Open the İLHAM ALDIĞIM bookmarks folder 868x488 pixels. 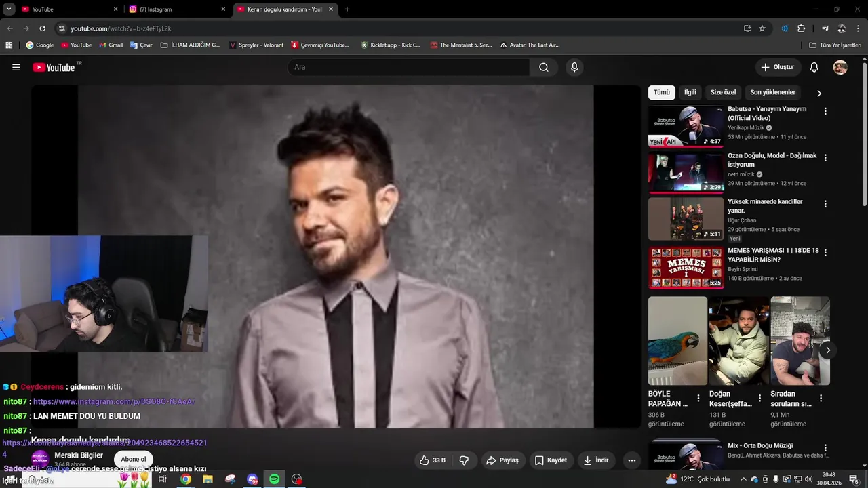pos(190,45)
